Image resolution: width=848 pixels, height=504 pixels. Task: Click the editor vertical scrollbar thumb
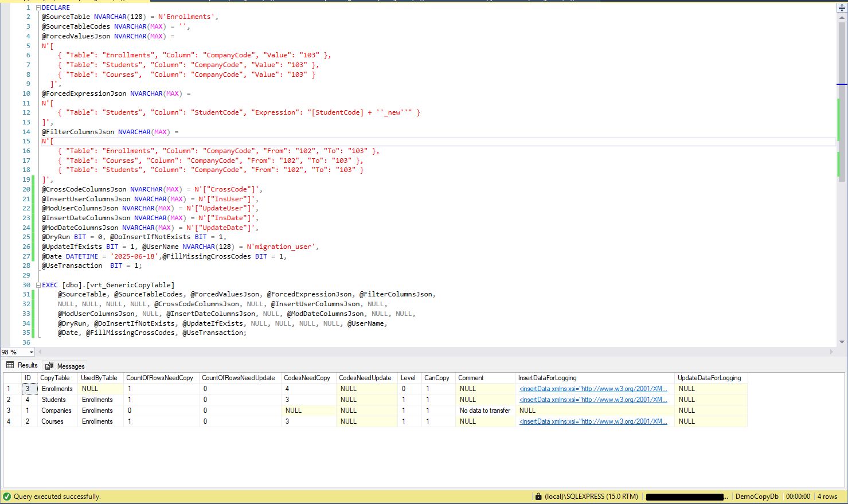point(842,103)
